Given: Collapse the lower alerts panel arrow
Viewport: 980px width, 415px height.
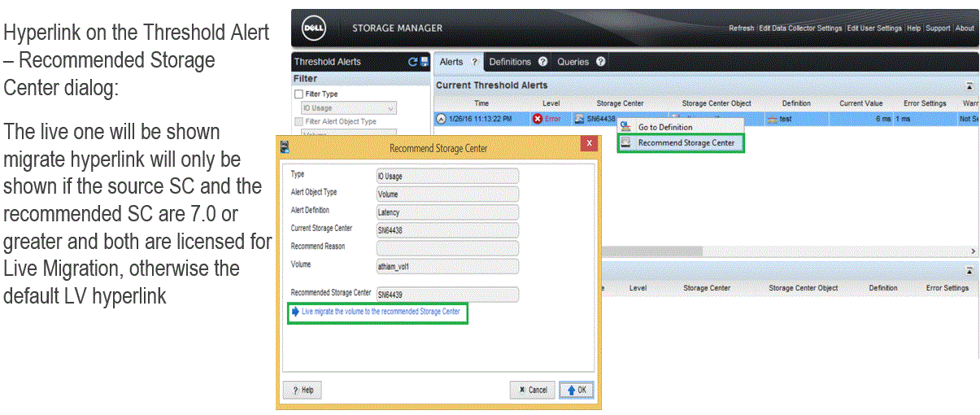Looking at the screenshot, I should click(x=969, y=270).
